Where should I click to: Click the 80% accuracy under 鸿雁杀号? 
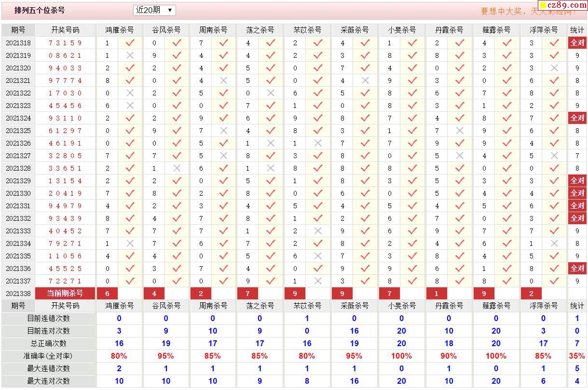click(119, 356)
